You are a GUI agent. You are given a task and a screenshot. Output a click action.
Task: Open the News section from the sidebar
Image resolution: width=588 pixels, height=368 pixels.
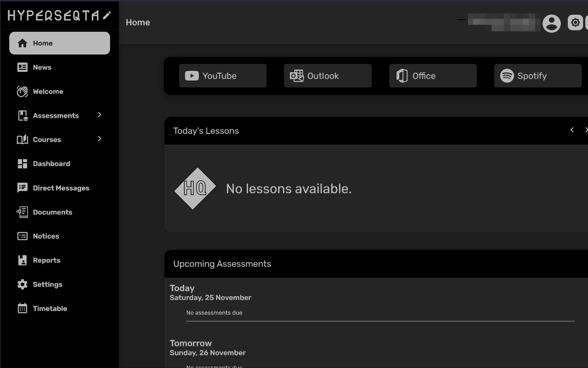[x=41, y=67]
